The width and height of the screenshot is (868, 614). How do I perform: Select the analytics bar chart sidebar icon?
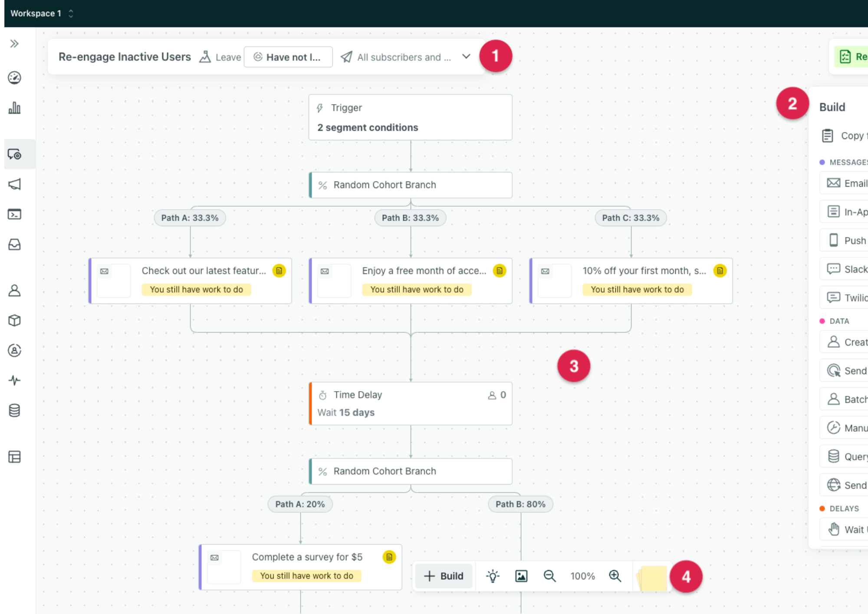coord(14,108)
